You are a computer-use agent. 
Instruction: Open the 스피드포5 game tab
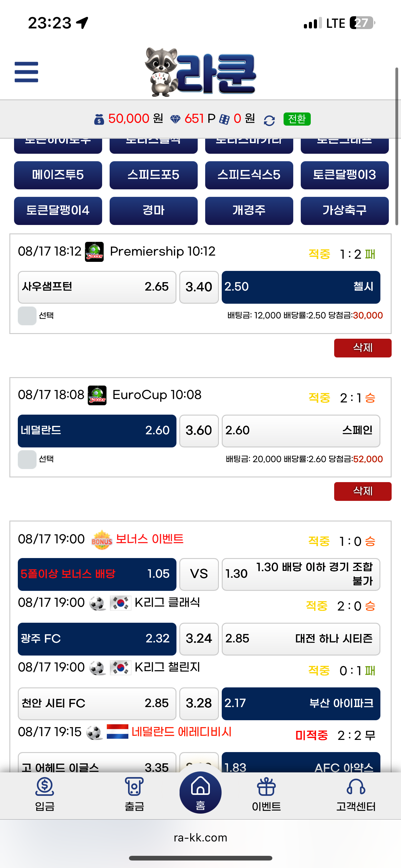(154, 175)
